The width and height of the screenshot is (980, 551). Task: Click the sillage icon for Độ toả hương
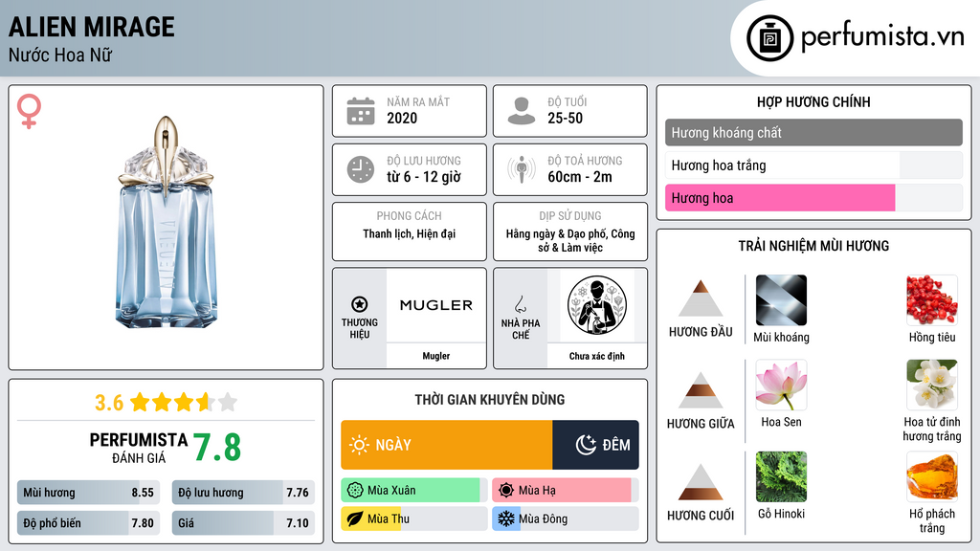point(522,169)
